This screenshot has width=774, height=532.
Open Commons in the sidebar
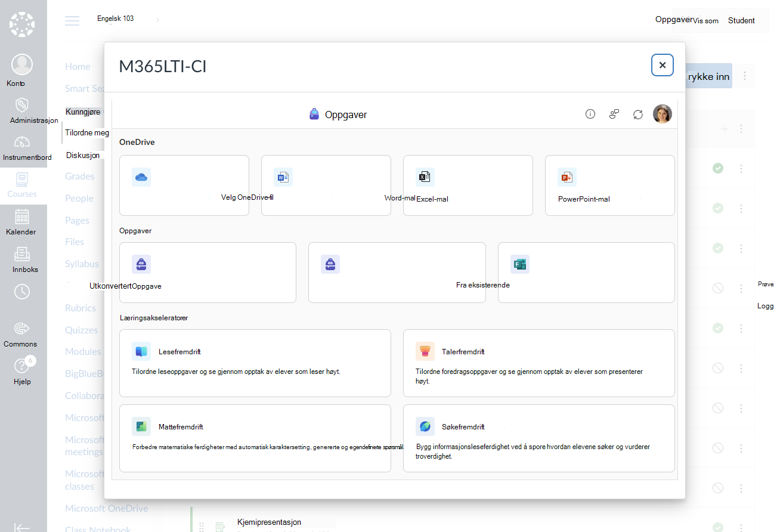click(22, 328)
